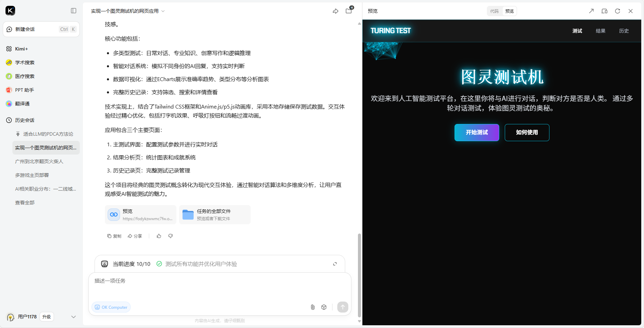Open the 结果 tab in preview
The width and height of the screenshot is (644, 328).
(x=600, y=31)
